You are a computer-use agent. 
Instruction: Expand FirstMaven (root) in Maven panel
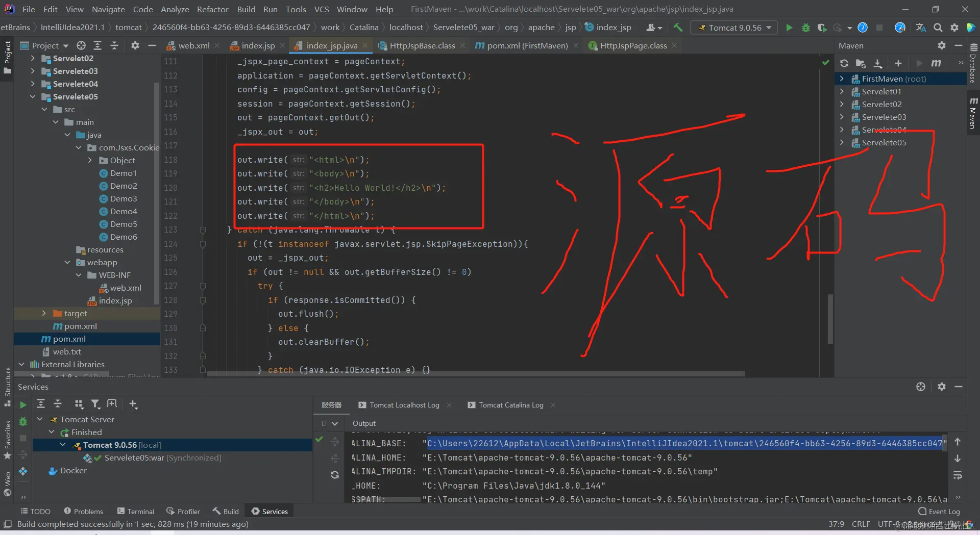click(842, 79)
